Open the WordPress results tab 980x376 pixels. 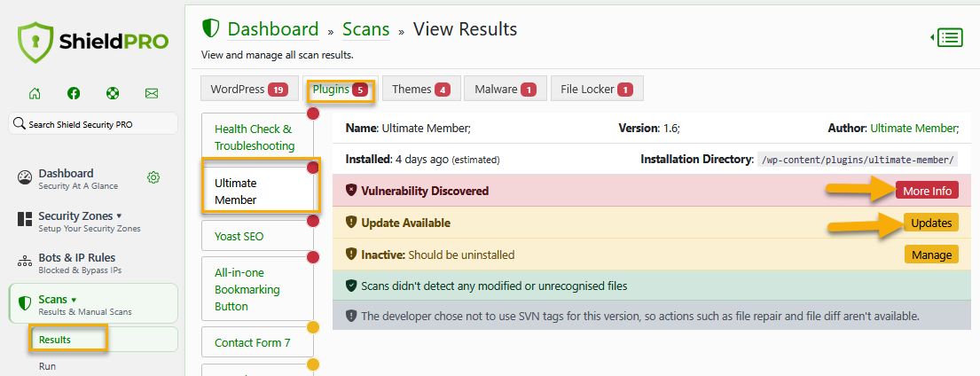pyautogui.click(x=250, y=89)
